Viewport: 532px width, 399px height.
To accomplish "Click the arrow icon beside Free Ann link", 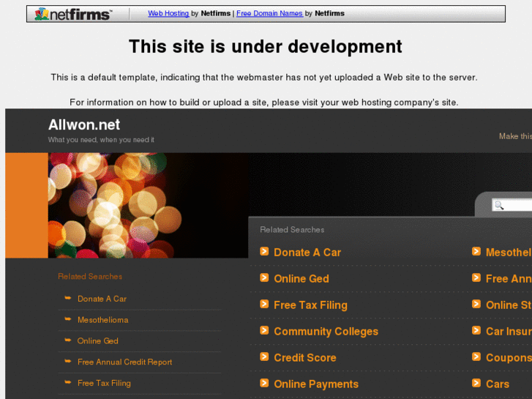I will [x=476, y=277].
